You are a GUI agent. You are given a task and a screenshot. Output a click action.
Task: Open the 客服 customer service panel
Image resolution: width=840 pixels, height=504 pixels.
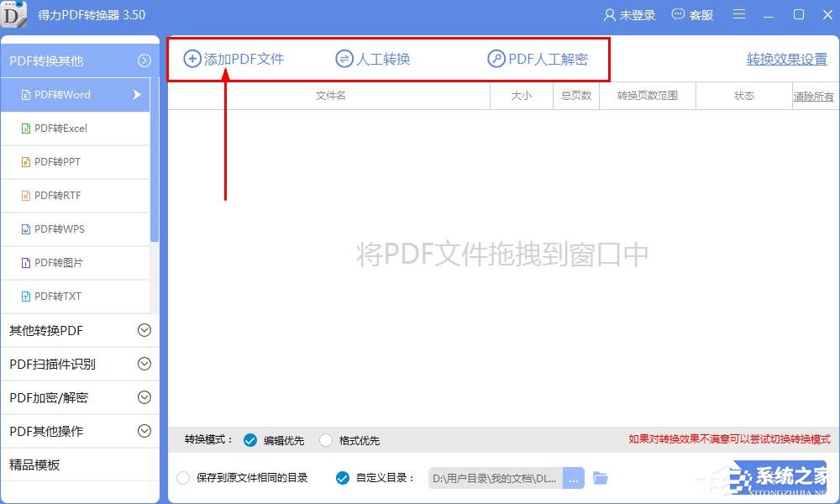tap(692, 14)
